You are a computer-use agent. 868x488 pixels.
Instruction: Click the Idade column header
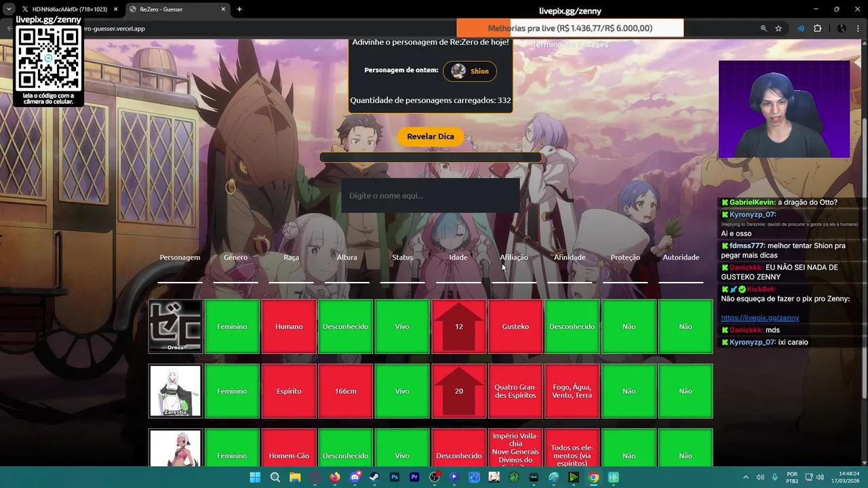click(458, 258)
